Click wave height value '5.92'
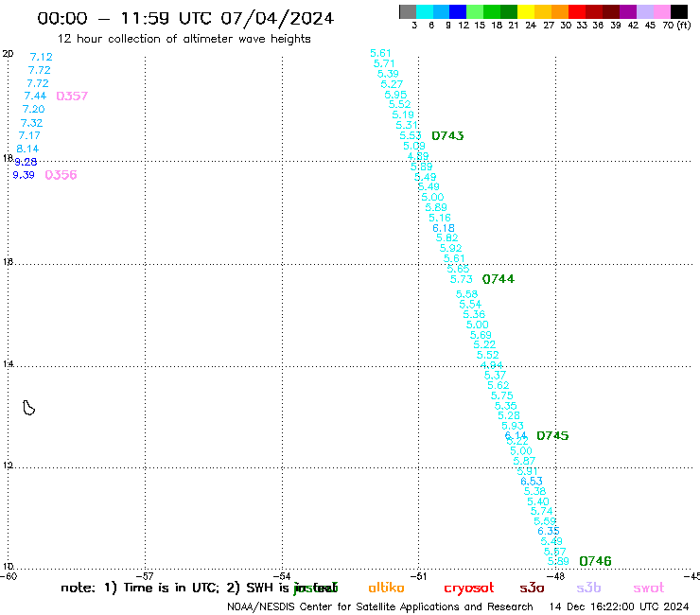This screenshot has width=700, height=615. point(450,248)
